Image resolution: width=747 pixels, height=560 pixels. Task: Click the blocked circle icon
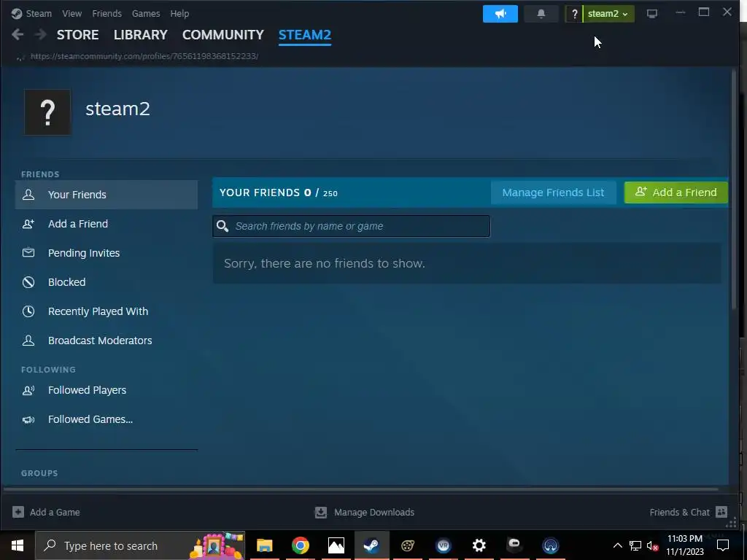tap(28, 282)
